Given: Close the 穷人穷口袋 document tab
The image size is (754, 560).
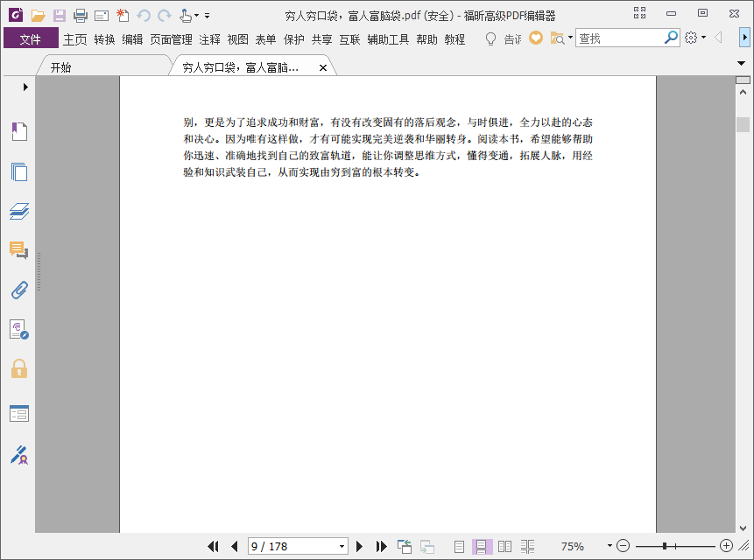Looking at the screenshot, I should pyautogui.click(x=323, y=67).
